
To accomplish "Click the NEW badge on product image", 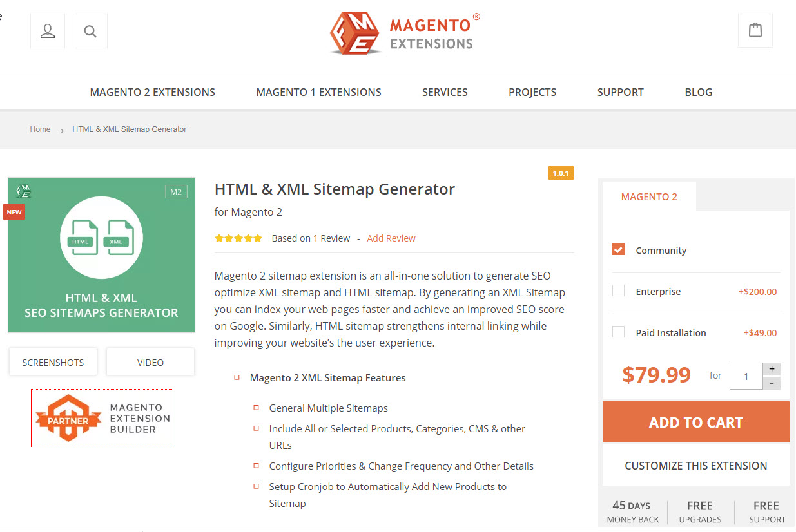I will (x=14, y=212).
